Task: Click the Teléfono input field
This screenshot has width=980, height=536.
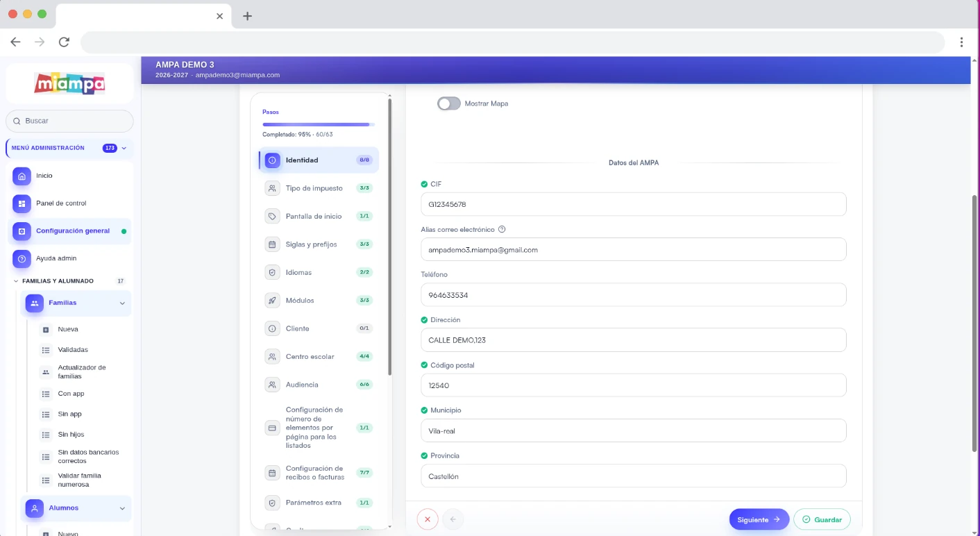Action: point(633,294)
